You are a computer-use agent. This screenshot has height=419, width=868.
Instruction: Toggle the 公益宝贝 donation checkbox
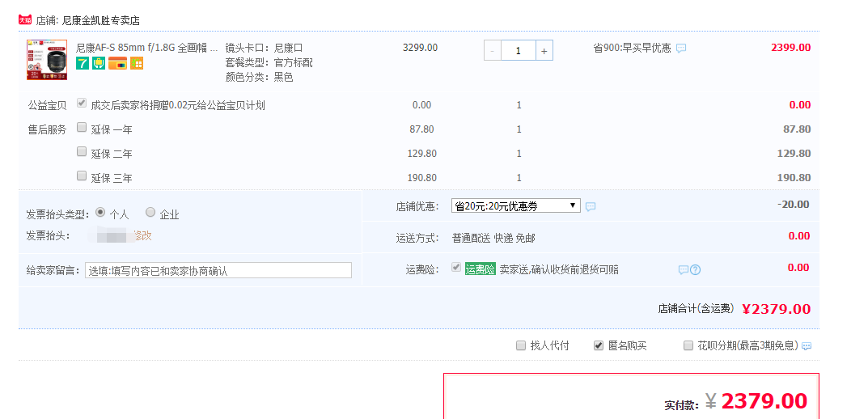click(x=82, y=103)
